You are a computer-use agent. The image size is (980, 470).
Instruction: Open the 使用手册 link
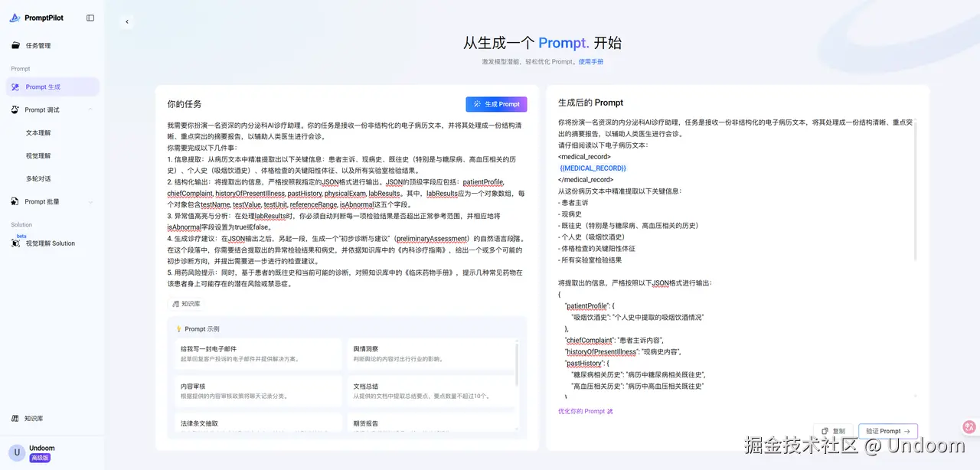[591, 61]
